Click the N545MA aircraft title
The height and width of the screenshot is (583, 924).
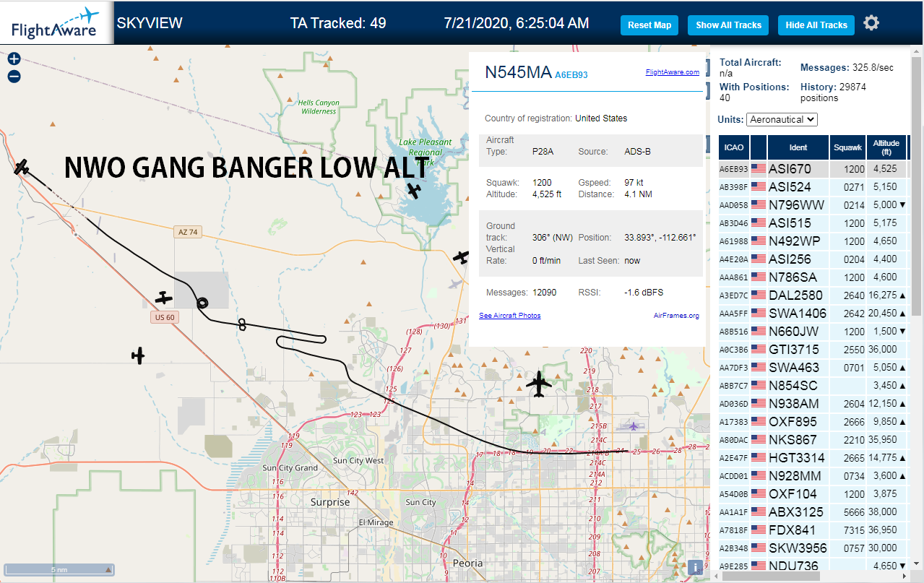pyautogui.click(x=518, y=72)
